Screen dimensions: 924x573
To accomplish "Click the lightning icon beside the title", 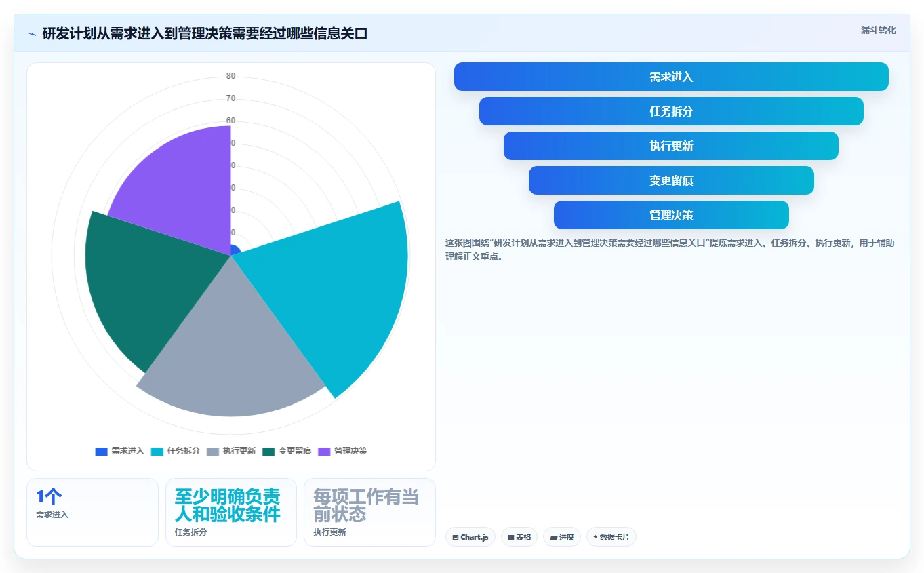I will tap(32, 34).
